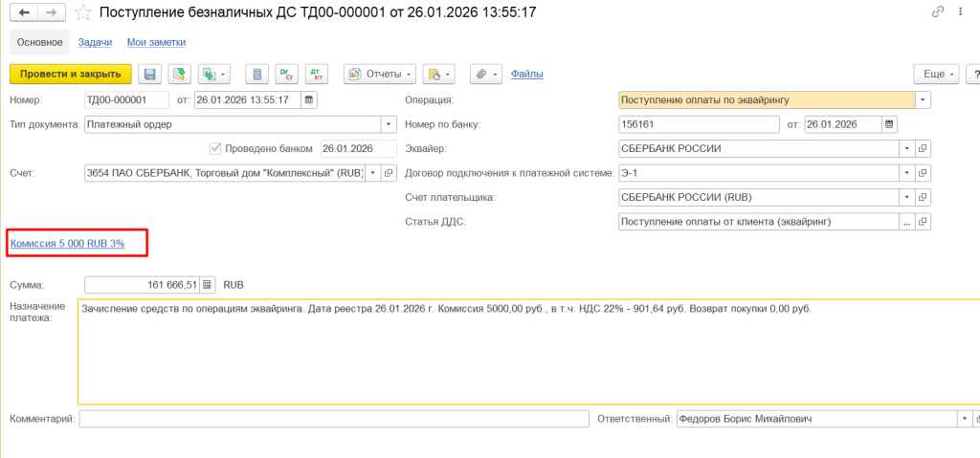Click the save document (floppy disk) icon
980x458 pixels.
[149, 74]
